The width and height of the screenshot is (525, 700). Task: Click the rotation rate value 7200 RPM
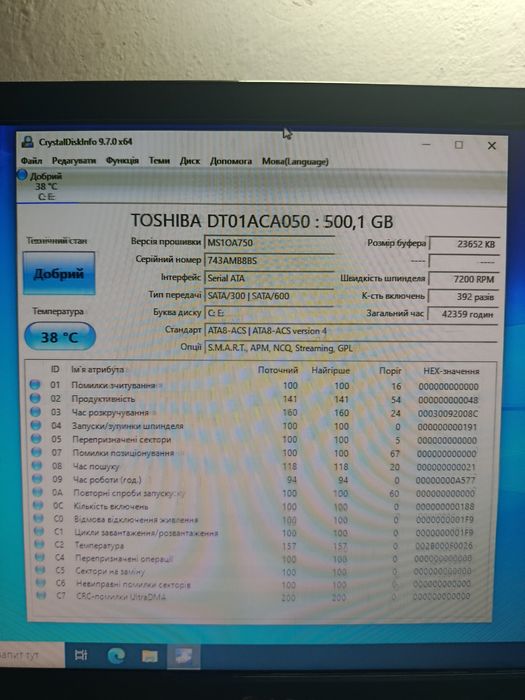pyautogui.click(x=463, y=279)
